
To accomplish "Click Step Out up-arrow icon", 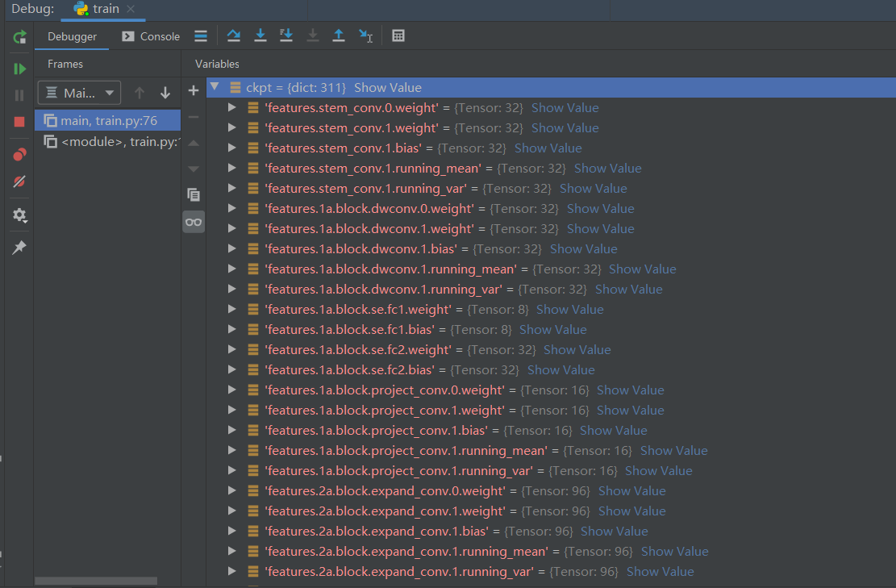I will 338,36.
